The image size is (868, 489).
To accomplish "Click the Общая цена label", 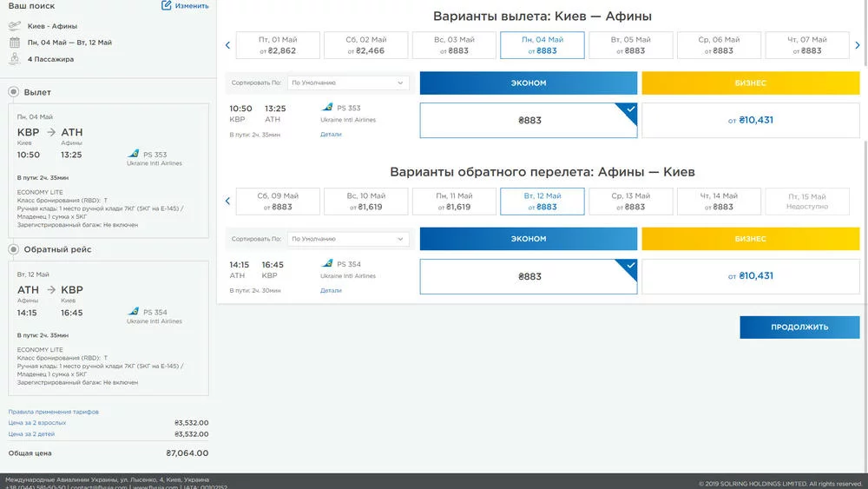I will (30, 453).
